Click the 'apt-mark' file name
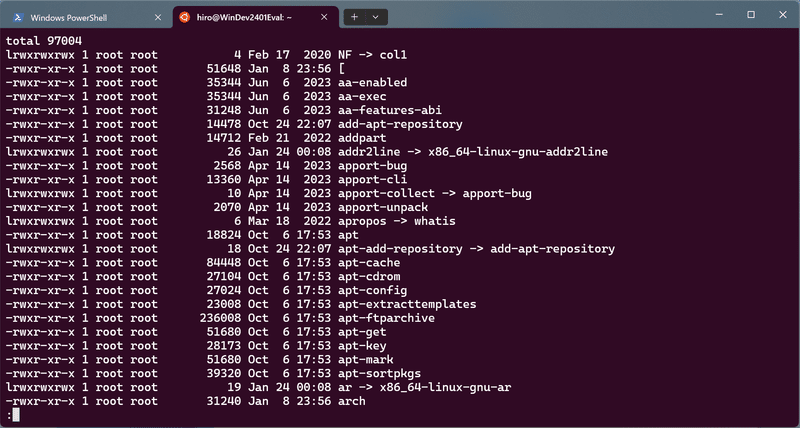Screen dimensions: 800x428 pos(366,360)
